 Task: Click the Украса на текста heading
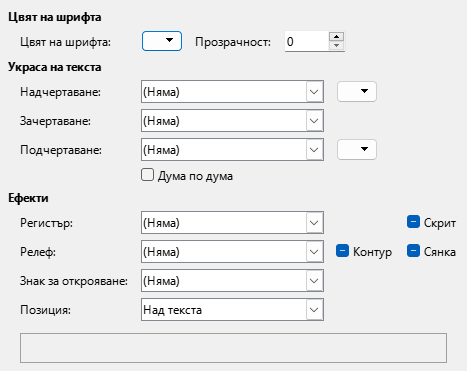point(55,67)
